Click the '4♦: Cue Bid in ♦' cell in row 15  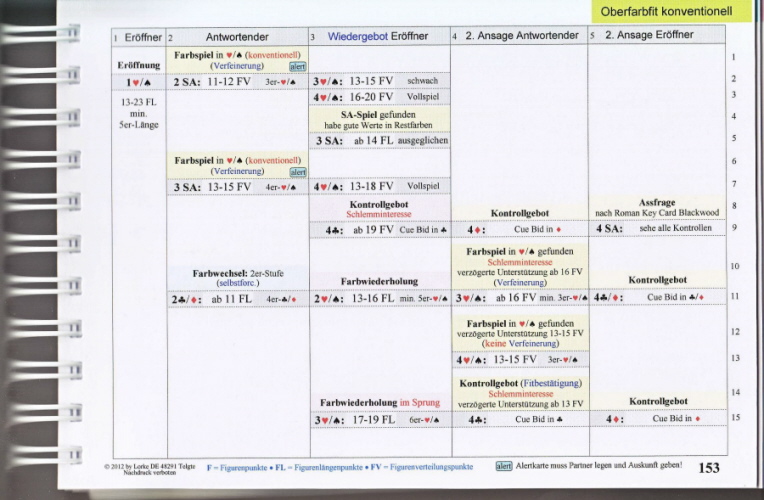[658, 419]
